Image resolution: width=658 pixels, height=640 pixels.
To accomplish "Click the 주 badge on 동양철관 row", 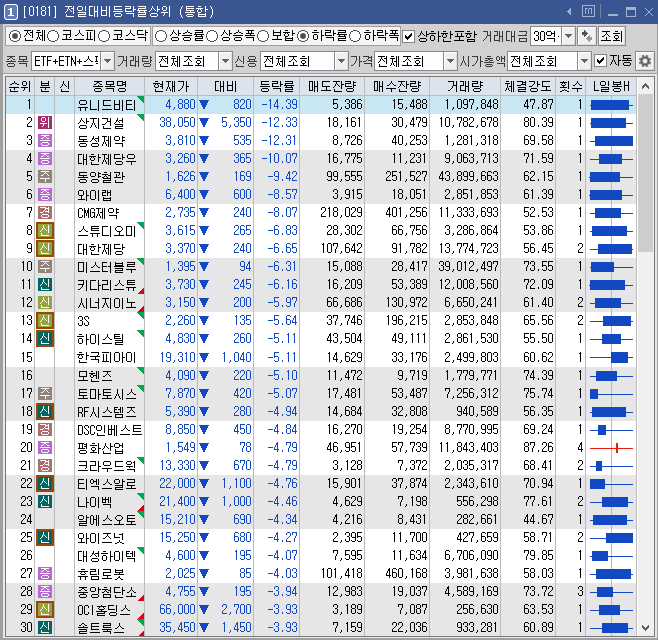I will [45, 177].
